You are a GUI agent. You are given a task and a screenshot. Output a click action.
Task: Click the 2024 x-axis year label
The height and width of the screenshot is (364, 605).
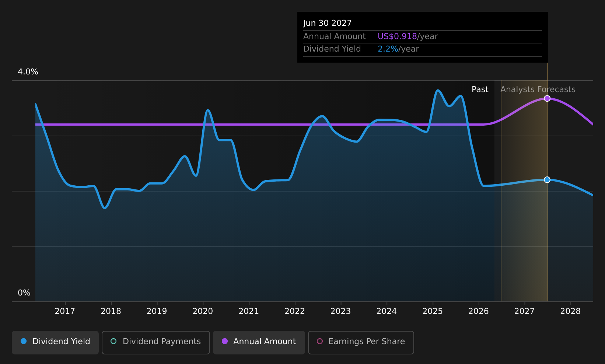pos(387,311)
